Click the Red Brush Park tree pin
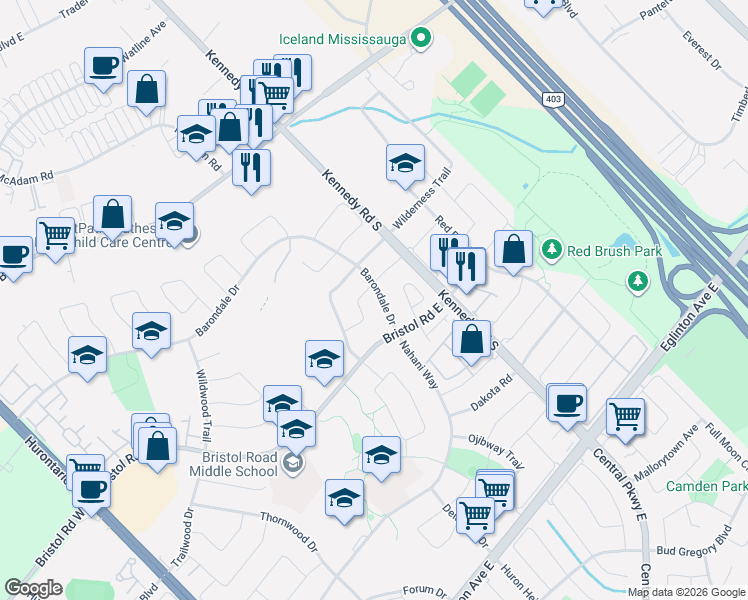Viewport: 748px width, 600px height. pyautogui.click(x=552, y=250)
